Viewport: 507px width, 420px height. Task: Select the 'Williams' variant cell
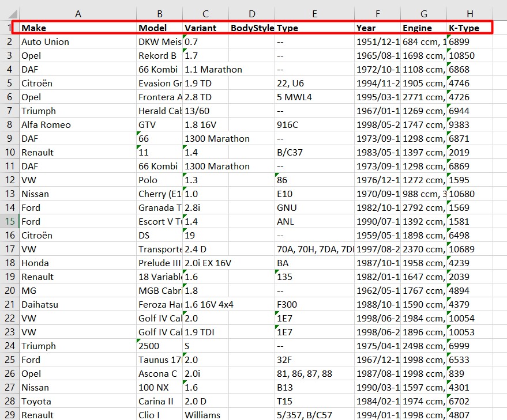pos(206,414)
